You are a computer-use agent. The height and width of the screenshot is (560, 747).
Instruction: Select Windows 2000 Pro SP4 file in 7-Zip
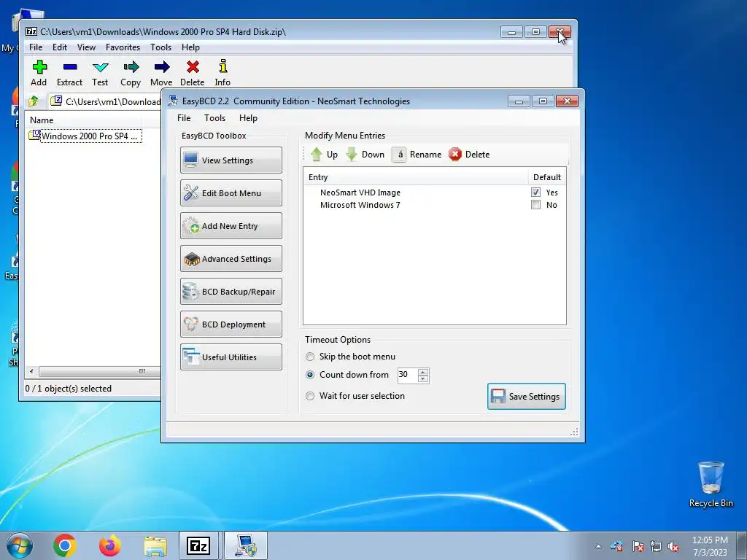(x=86, y=136)
